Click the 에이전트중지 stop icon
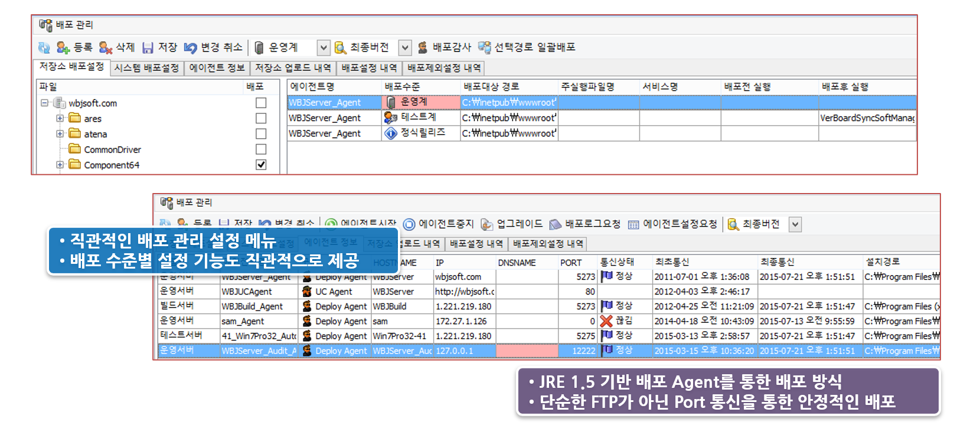This screenshot has height=425, width=980. (x=409, y=224)
